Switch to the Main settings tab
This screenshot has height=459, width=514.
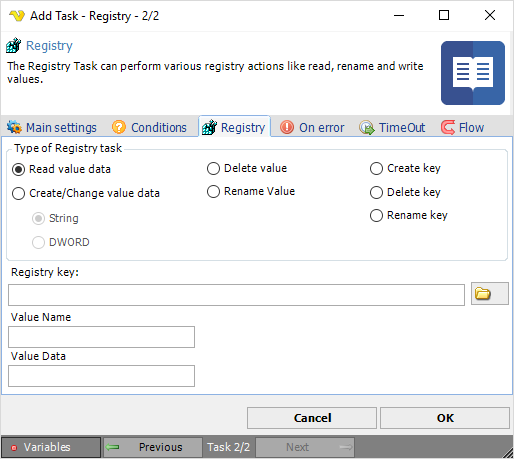(x=52, y=127)
